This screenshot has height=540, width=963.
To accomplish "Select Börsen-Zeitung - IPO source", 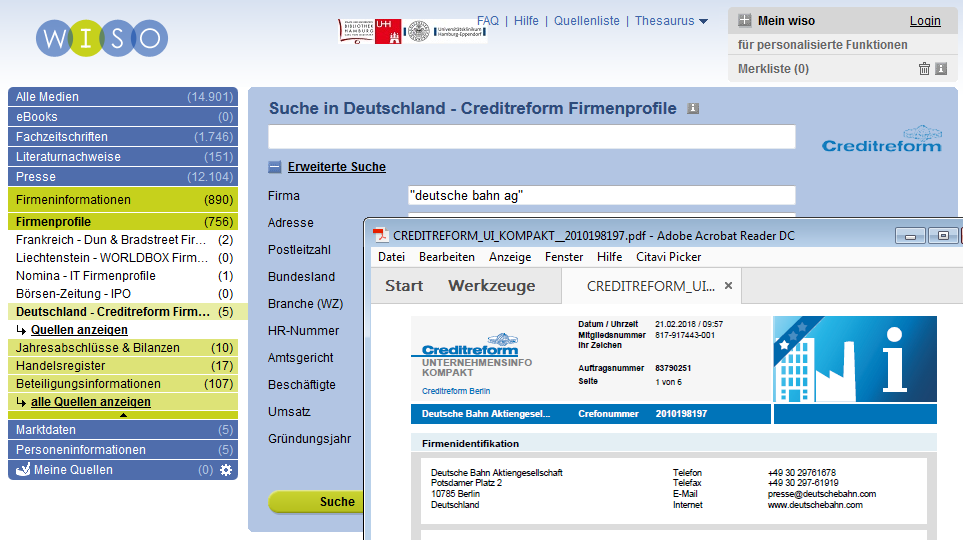I will 123,294.
